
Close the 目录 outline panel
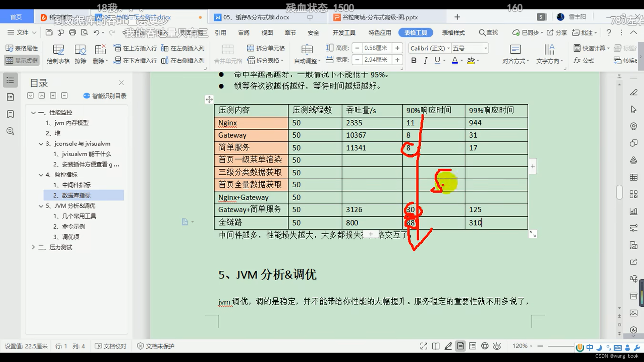[121, 82]
